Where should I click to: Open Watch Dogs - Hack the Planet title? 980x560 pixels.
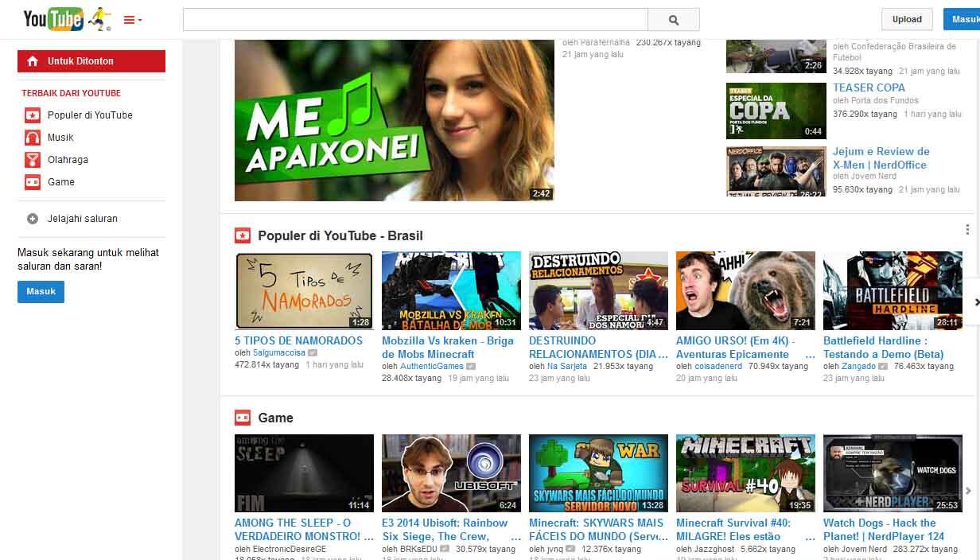[x=884, y=530]
